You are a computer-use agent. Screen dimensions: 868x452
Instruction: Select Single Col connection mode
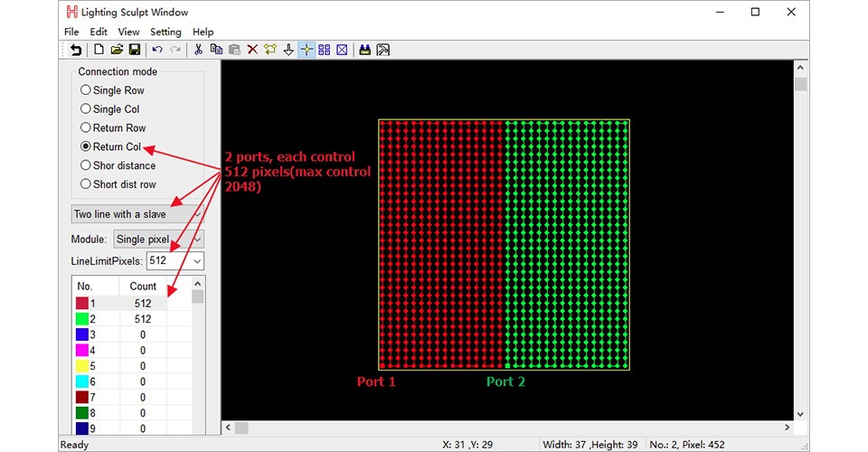click(x=110, y=109)
